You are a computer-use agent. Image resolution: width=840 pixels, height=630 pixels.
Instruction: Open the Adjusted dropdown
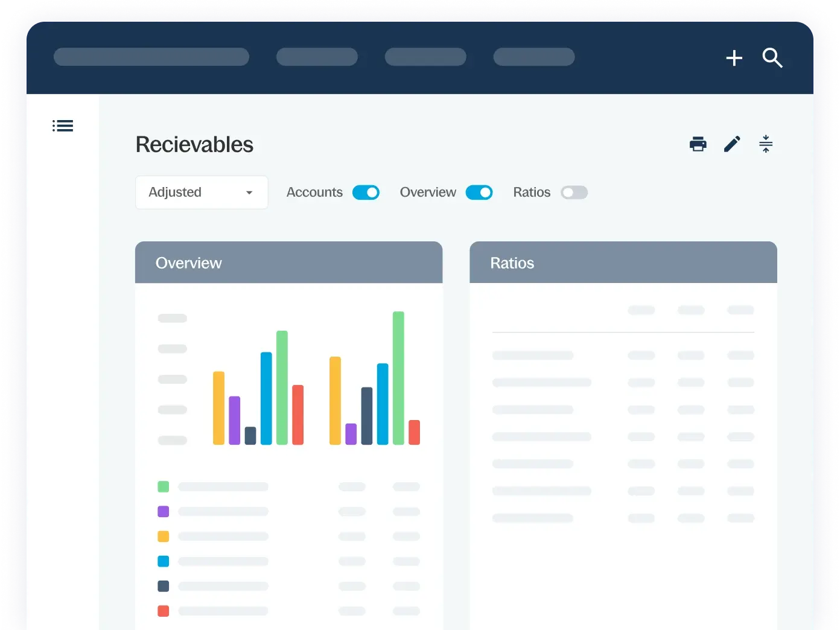tap(201, 192)
